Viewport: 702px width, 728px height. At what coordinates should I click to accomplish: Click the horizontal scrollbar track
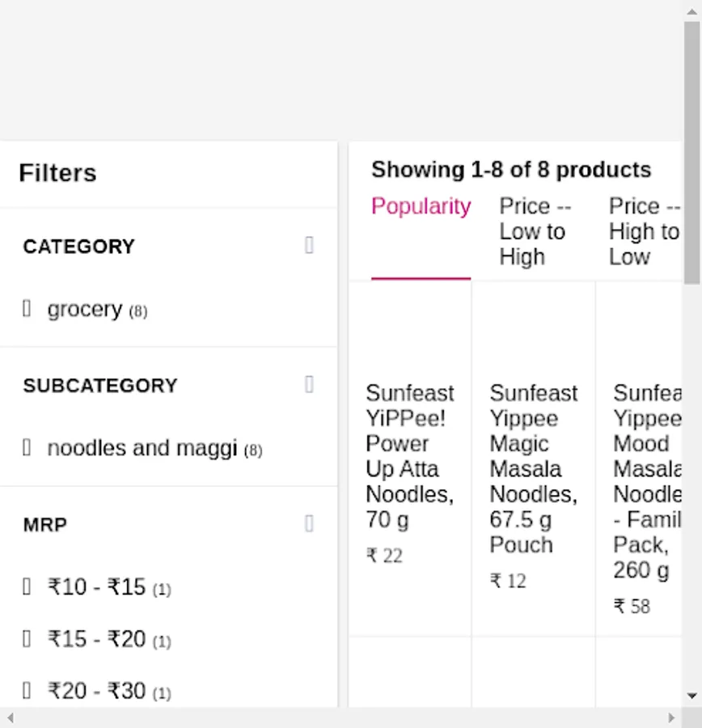coord(340,717)
